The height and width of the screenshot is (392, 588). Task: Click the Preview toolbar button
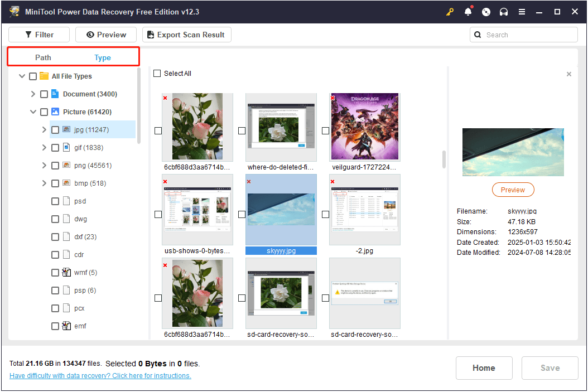pos(106,35)
